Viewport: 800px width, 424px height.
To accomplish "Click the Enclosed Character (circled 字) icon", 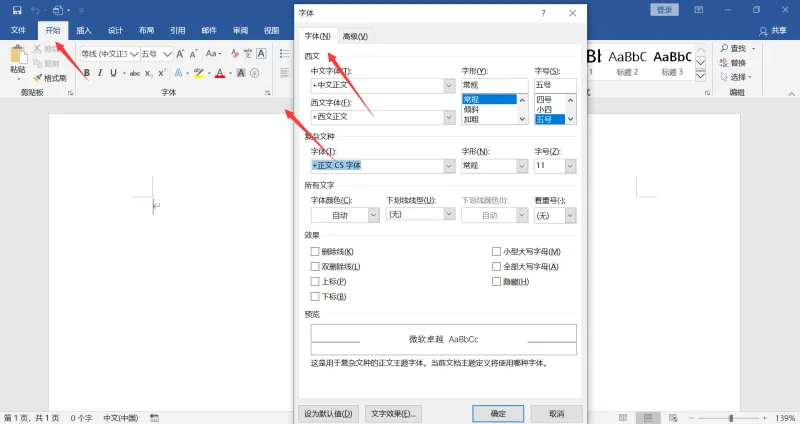I will click(255, 73).
